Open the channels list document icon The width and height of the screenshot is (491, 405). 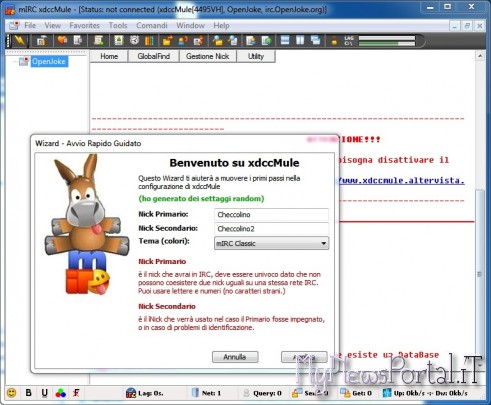pyautogui.click(x=78, y=40)
